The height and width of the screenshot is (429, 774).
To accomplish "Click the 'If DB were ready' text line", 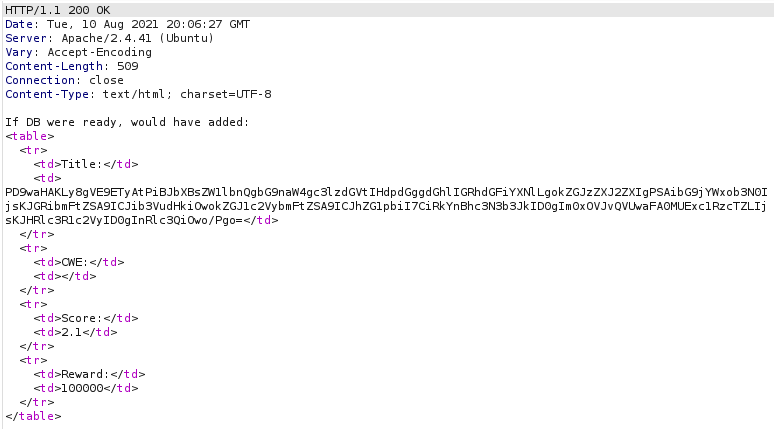I will [127, 122].
